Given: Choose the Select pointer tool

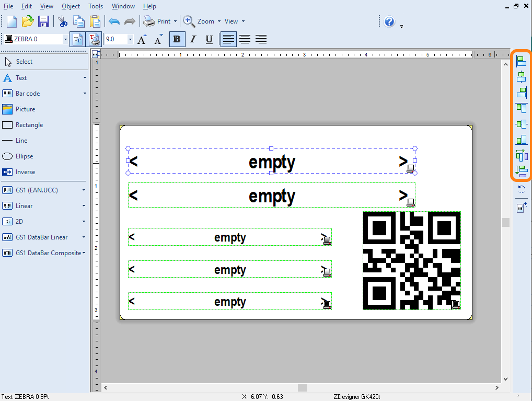Looking at the screenshot, I should [24, 62].
